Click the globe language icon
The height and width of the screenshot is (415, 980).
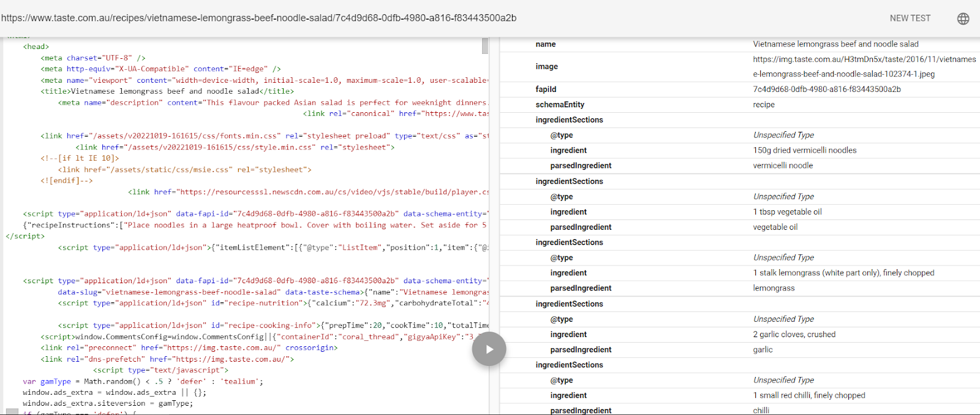click(963, 18)
